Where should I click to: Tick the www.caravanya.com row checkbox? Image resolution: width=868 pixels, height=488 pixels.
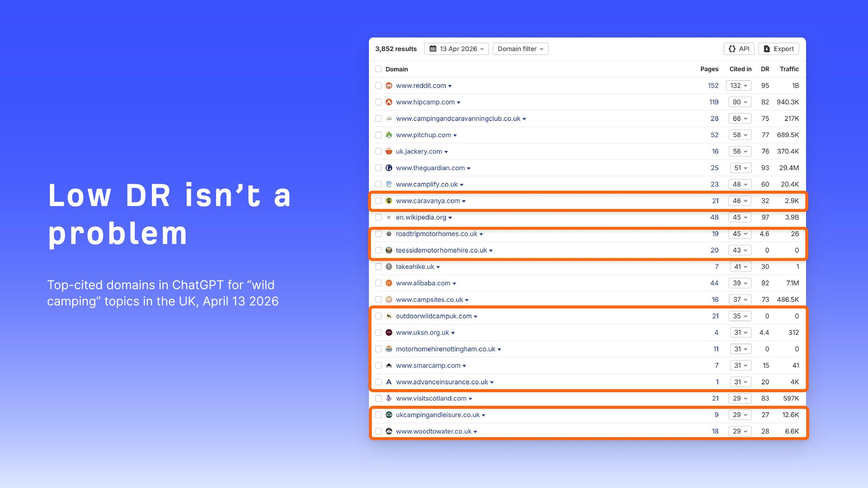pos(378,201)
